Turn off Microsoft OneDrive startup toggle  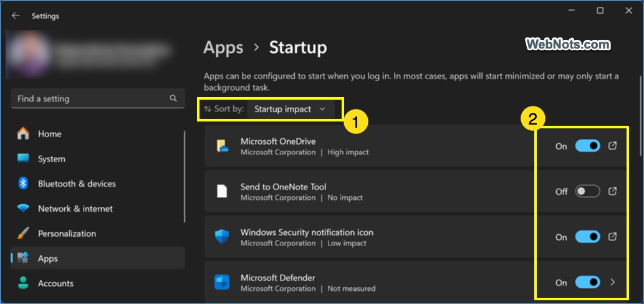coord(587,146)
